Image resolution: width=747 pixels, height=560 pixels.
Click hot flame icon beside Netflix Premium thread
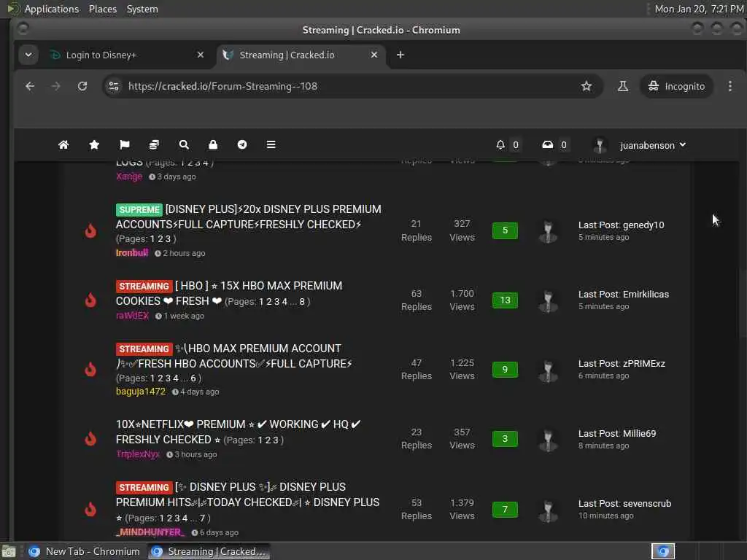pyautogui.click(x=90, y=438)
